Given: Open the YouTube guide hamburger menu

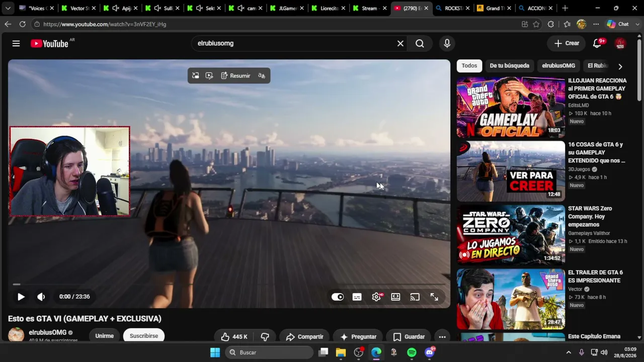Looking at the screenshot, I should [16, 44].
